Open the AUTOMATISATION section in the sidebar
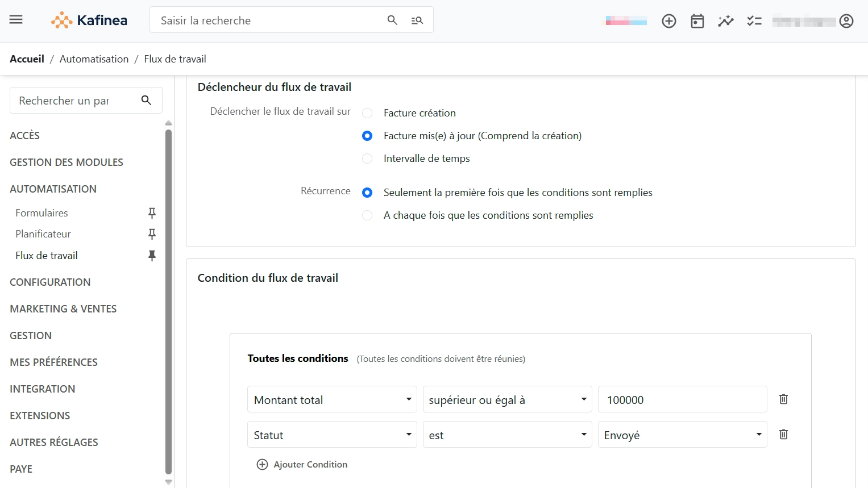Viewport: 868px width, 488px height. point(53,189)
